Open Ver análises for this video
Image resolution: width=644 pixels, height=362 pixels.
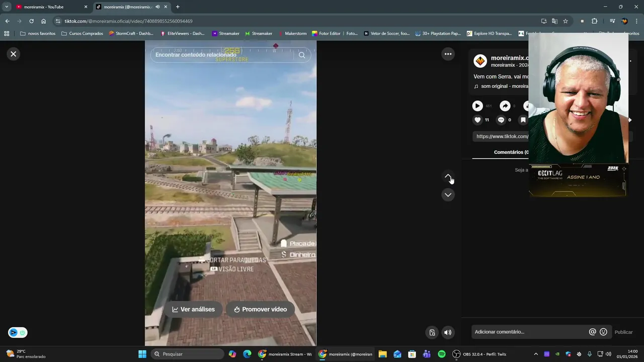pos(193,309)
